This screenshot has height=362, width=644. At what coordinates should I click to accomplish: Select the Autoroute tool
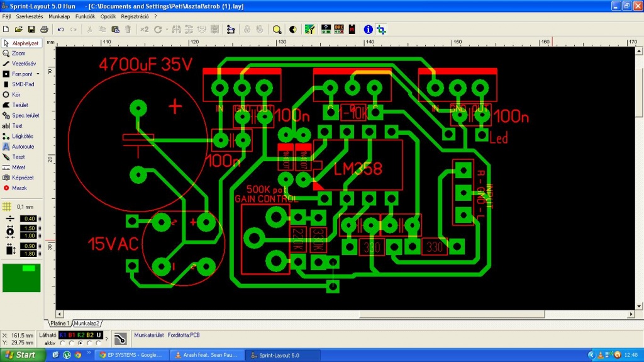pos(19,147)
